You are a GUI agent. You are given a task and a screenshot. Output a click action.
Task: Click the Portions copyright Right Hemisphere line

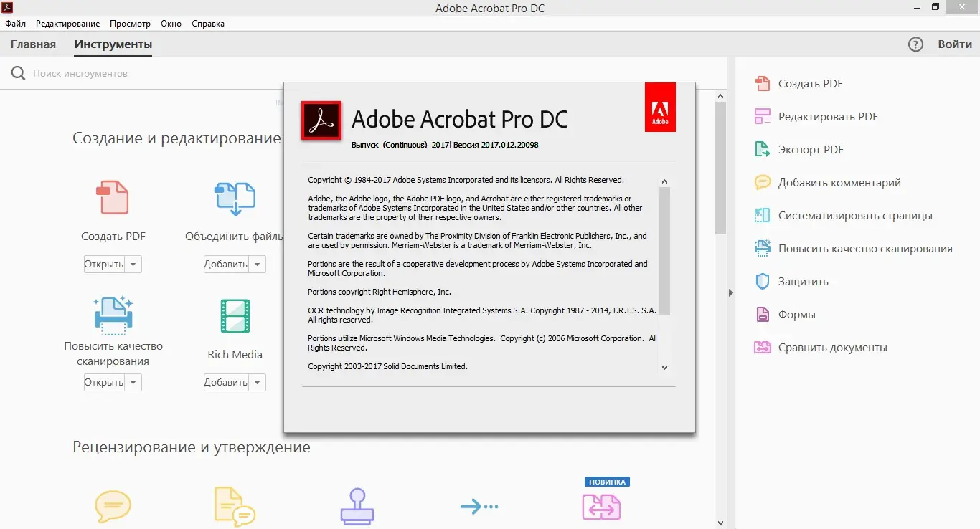tap(380, 292)
